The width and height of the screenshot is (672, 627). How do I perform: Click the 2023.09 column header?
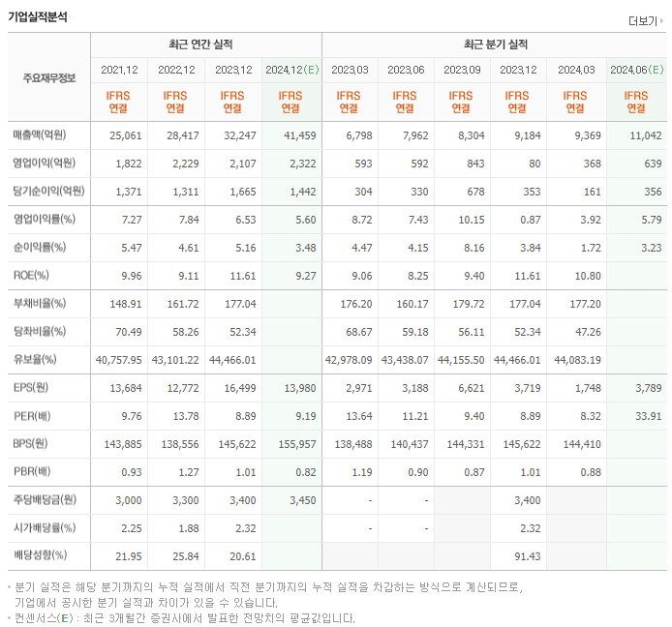coord(462,70)
